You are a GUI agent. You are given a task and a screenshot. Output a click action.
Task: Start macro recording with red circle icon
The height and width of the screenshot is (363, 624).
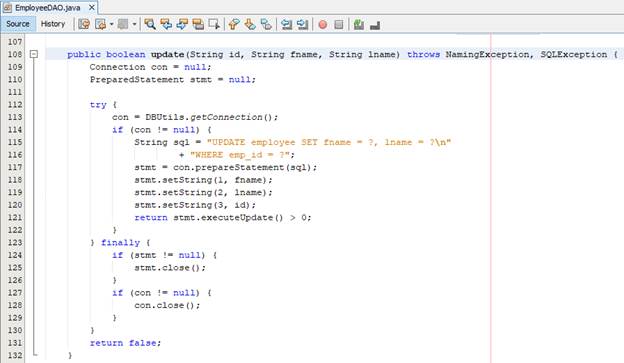coord(323,25)
